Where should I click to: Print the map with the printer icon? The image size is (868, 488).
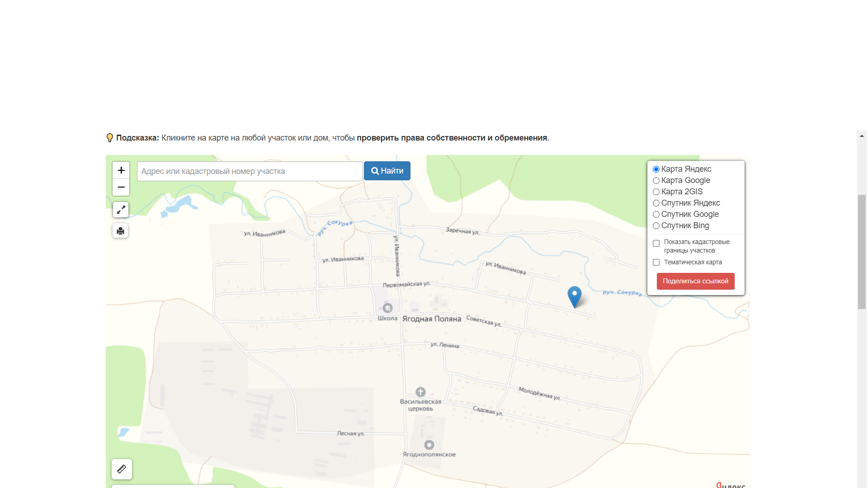pos(120,231)
